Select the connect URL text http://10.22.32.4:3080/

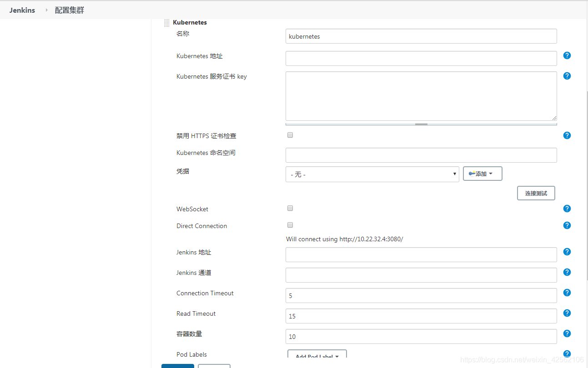[x=371, y=239]
